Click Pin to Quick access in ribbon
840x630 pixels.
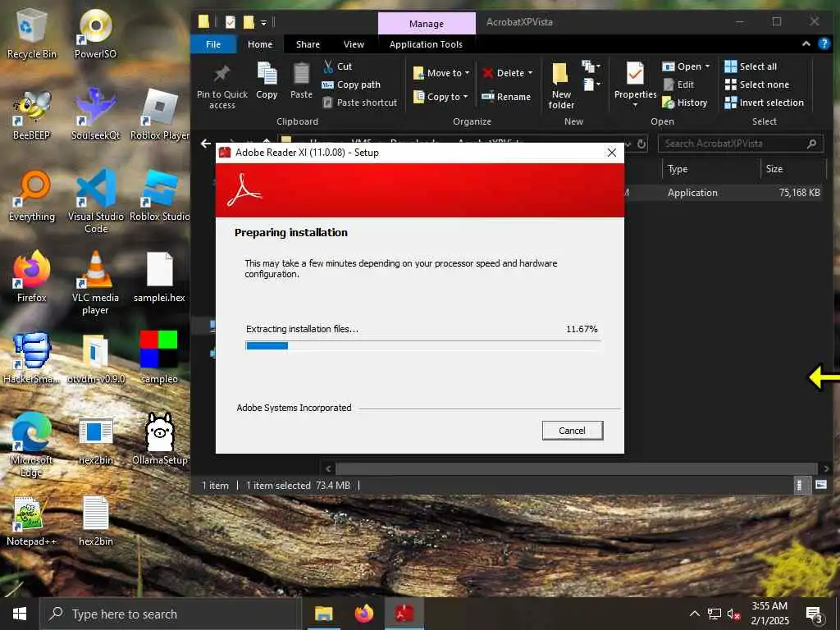(x=221, y=87)
